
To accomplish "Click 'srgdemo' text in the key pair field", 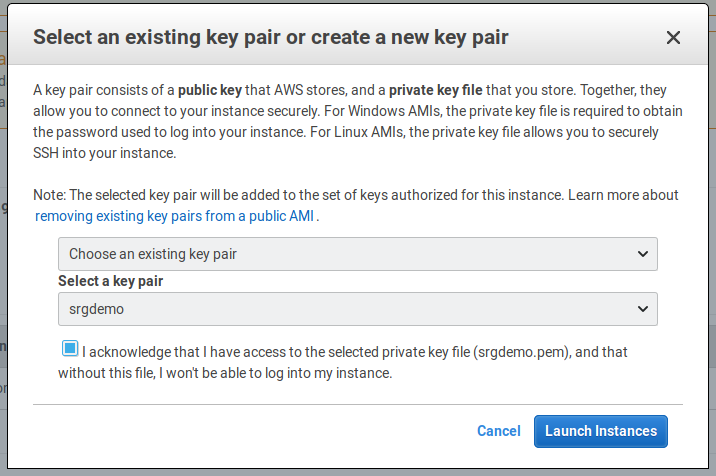I will [x=96, y=309].
